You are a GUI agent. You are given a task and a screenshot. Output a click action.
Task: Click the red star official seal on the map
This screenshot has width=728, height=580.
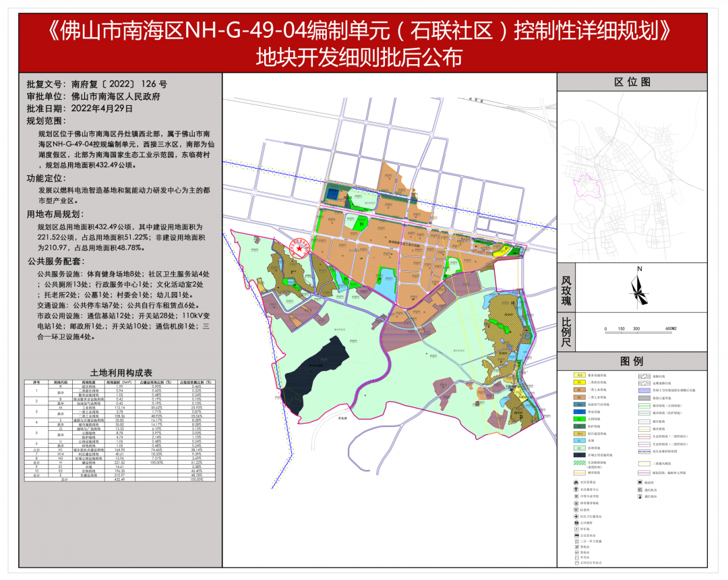297,247
